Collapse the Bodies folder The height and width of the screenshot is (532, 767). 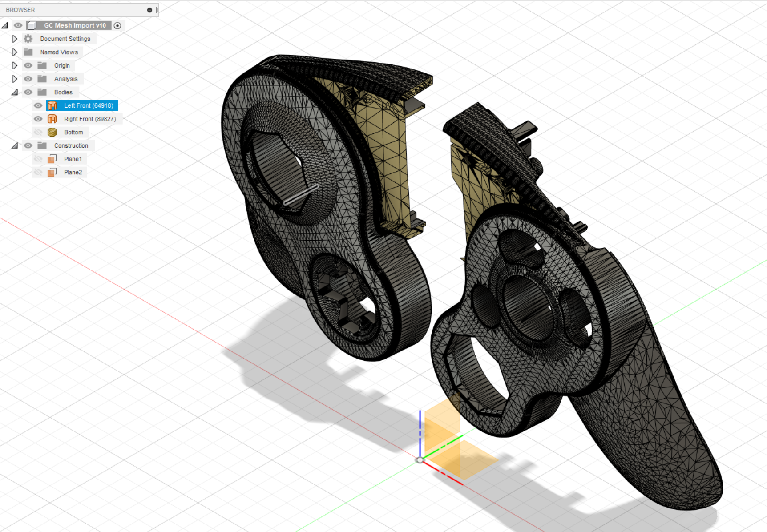point(15,92)
